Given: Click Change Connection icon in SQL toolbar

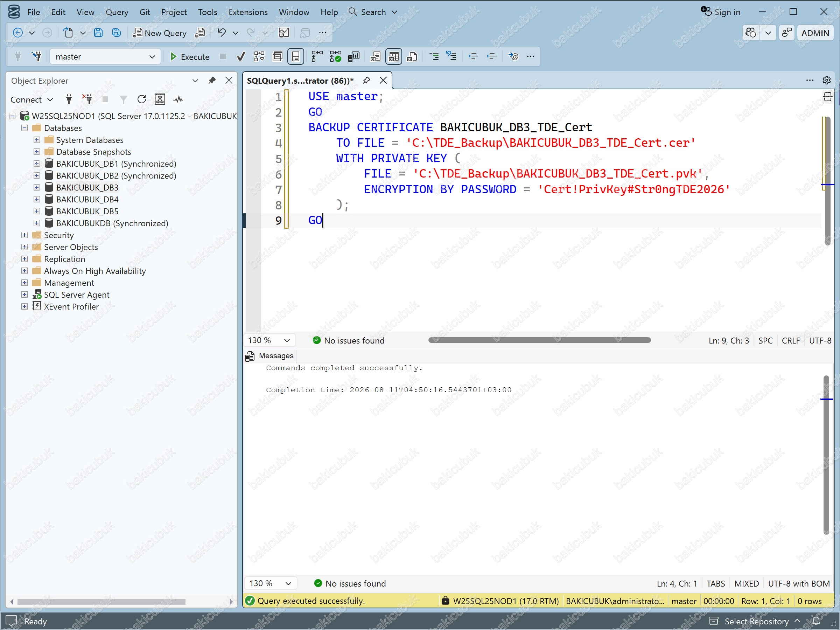Looking at the screenshot, I should tap(36, 57).
